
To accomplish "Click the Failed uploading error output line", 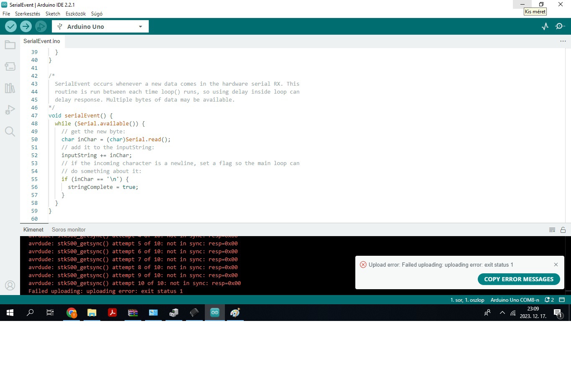I will (105, 291).
